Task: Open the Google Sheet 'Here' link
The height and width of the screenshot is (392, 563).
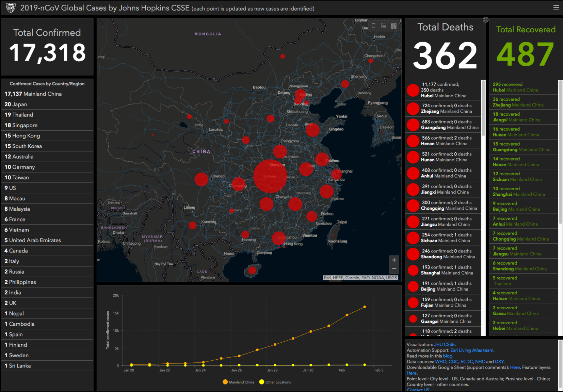Action: (515, 367)
